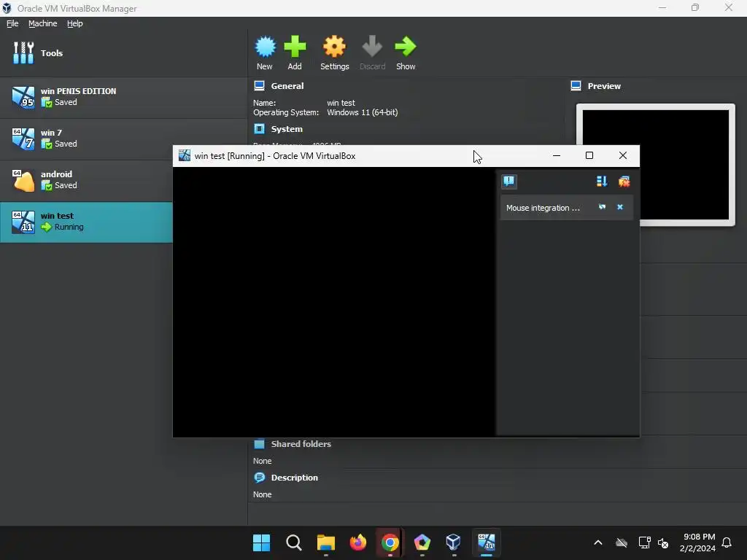Click the None text under Description
The width and height of the screenshot is (747, 560).
tap(262, 494)
